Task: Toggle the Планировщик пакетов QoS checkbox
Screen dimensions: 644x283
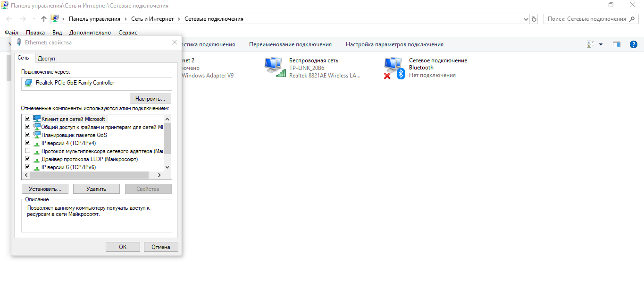Action: tap(27, 135)
